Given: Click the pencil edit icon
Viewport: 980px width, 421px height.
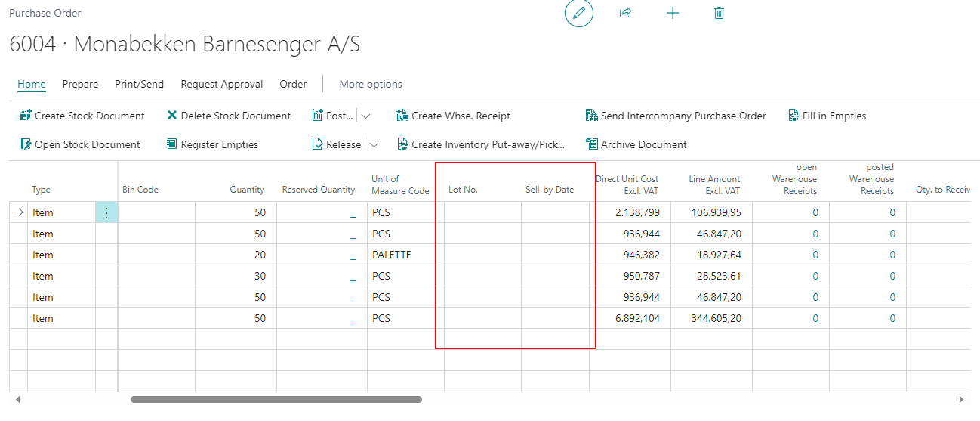Looking at the screenshot, I should [579, 14].
